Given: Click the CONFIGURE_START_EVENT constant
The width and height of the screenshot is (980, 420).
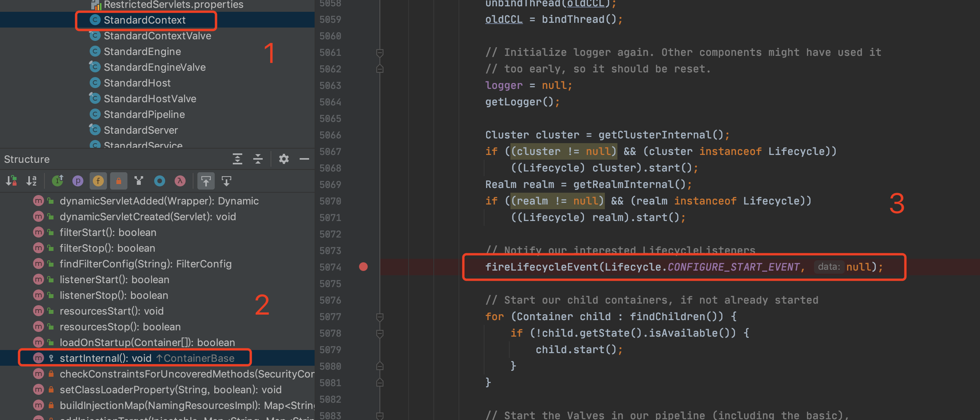Looking at the screenshot, I should click(733, 267).
